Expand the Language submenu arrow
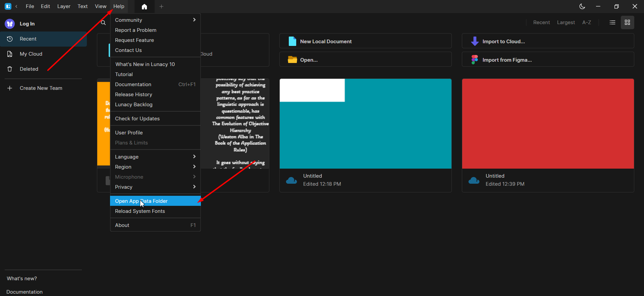This screenshot has width=644, height=296. (194, 157)
